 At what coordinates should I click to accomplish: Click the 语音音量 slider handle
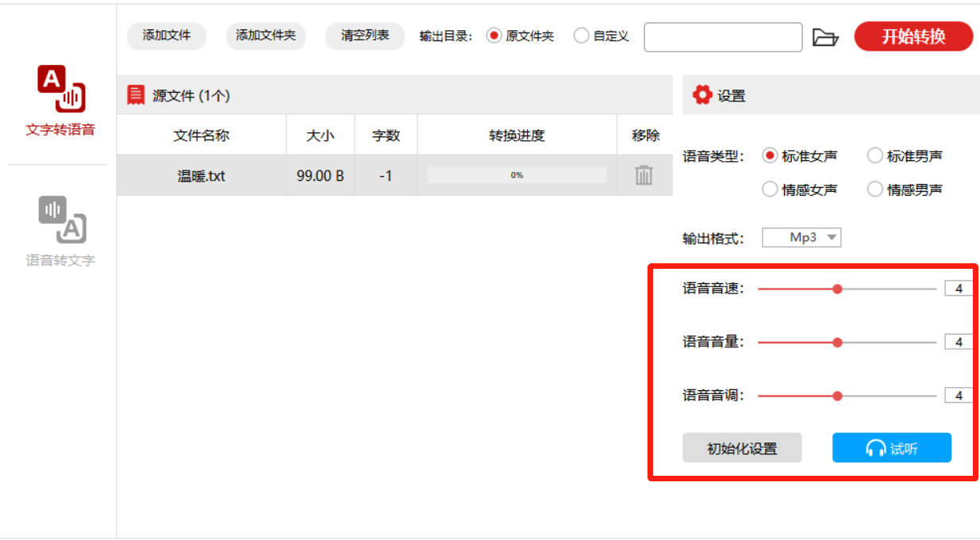[837, 343]
